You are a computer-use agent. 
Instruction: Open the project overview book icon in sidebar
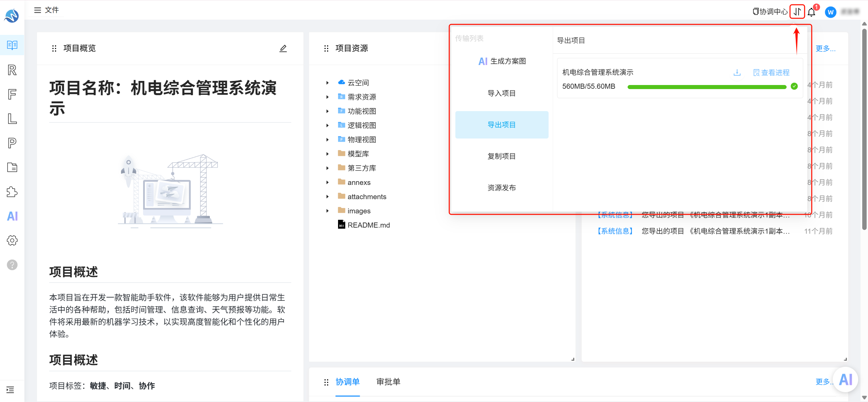pos(12,45)
